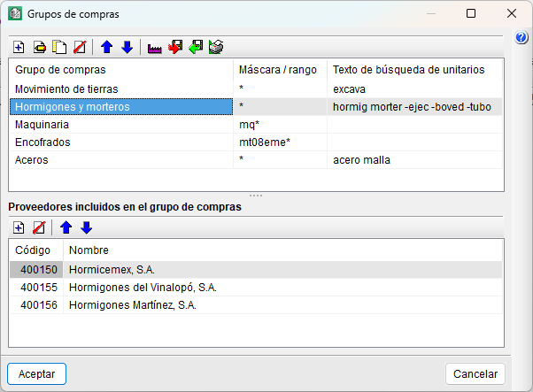The width and height of the screenshot is (533, 392).
Task: Move supplier up in the list
Action: click(x=66, y=227)
